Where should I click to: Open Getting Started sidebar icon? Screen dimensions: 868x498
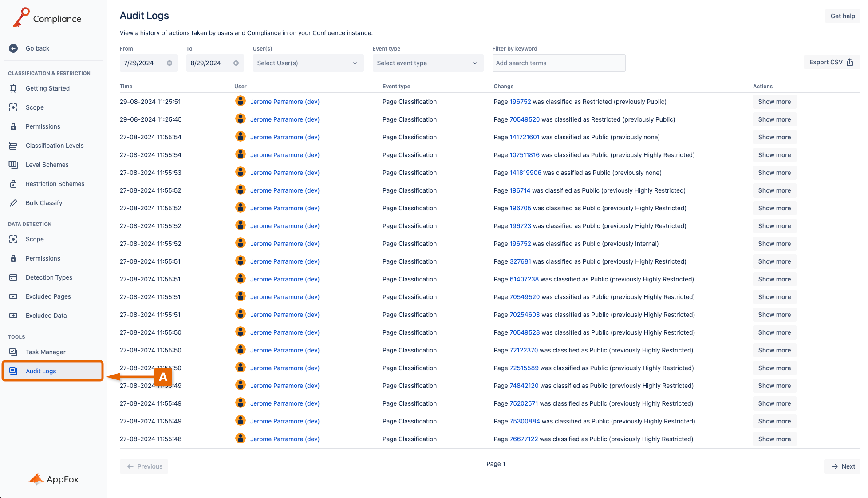(13, 88)
